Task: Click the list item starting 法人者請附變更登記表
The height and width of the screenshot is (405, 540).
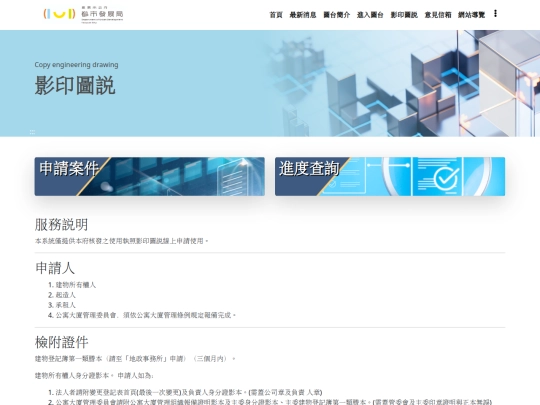Action: (189, 392)
